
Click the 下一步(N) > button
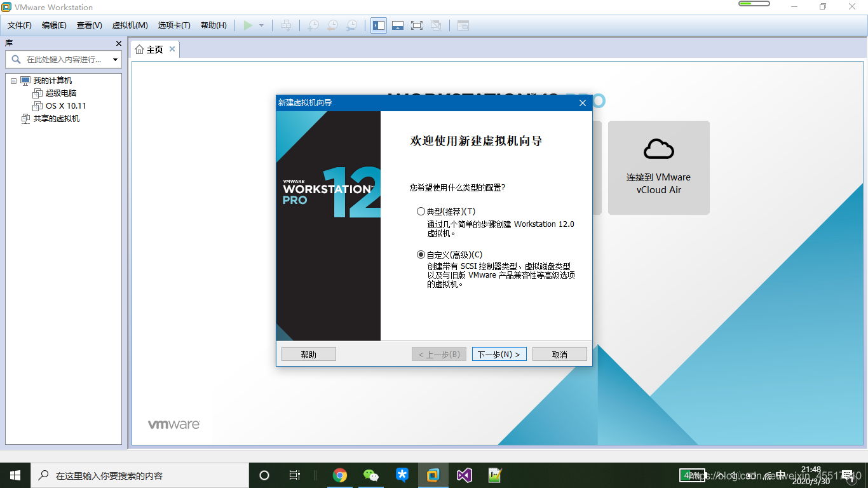coord(499,354)
